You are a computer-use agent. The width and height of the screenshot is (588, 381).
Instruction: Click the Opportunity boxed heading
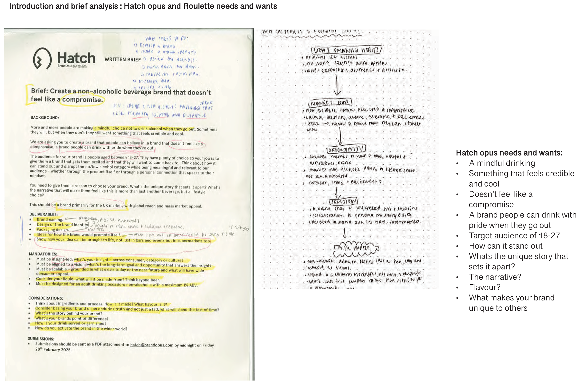point(346,150)
